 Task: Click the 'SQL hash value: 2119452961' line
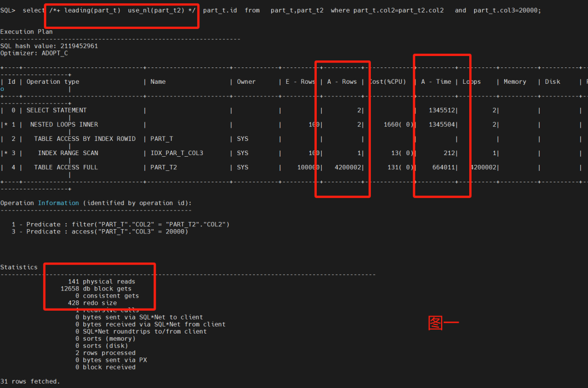coord(49,46)
